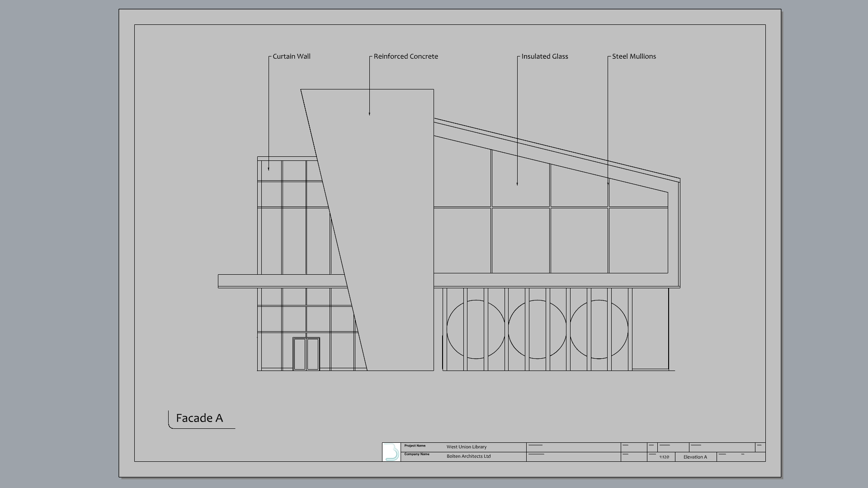
Task: Click the Bolten Architects Ltd company field
Action: (468, 456)
